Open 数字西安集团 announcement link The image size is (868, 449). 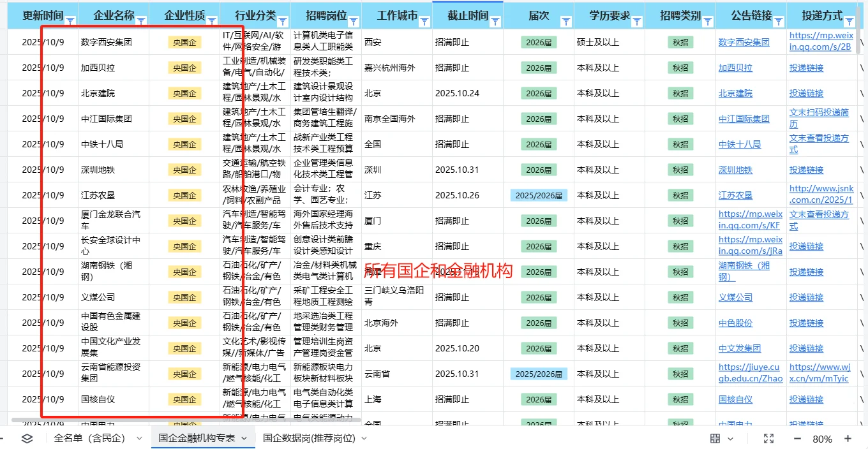[744, 42]
